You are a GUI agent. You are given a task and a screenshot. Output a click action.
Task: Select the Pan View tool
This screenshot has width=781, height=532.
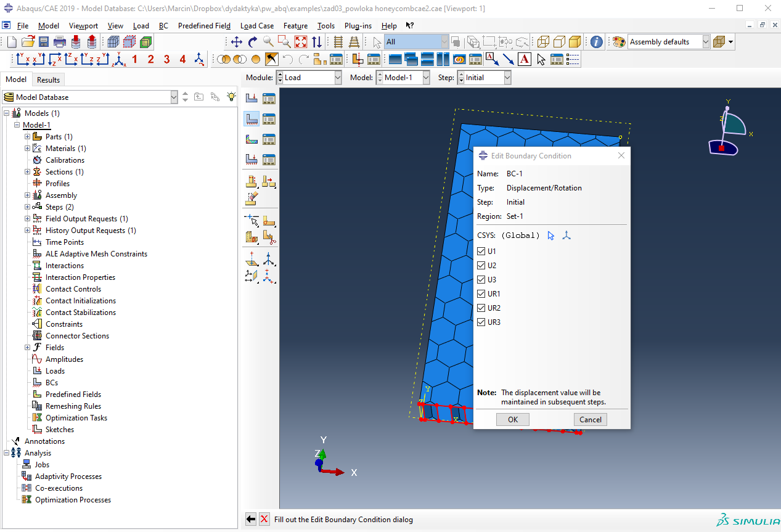click(x=237, y=42)
